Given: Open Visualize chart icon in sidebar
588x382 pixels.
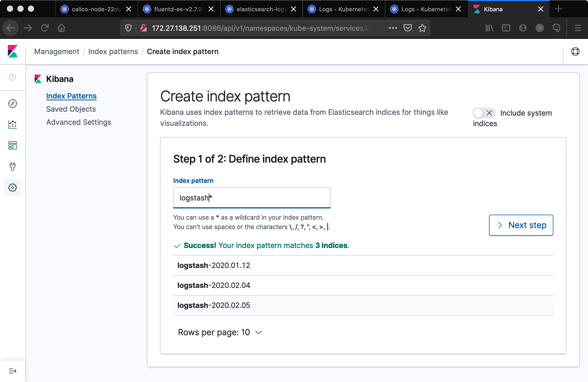Looking at the screenshot, I should point(13,125).
